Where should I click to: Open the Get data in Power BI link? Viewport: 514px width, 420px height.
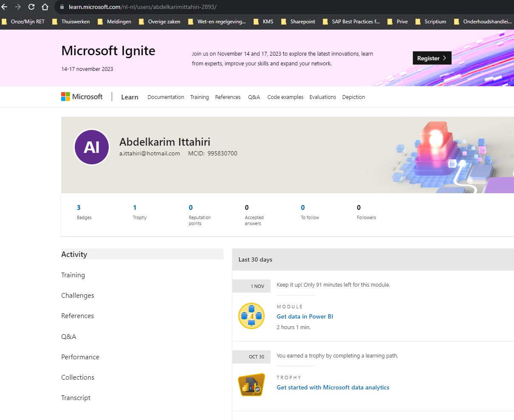(x=305, y=316)
